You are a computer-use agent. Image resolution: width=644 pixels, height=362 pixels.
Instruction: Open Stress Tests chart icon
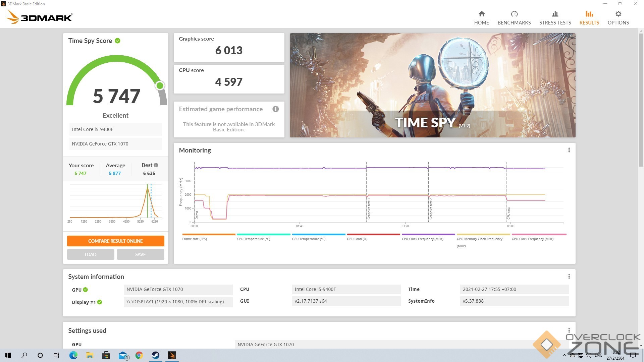click(x=555, y=14)
